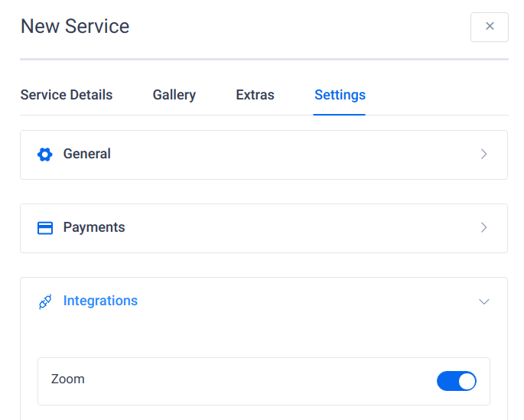Click the Payments credit card icon
This screenshot has height=420, width=524.
[x=45, y=228]
